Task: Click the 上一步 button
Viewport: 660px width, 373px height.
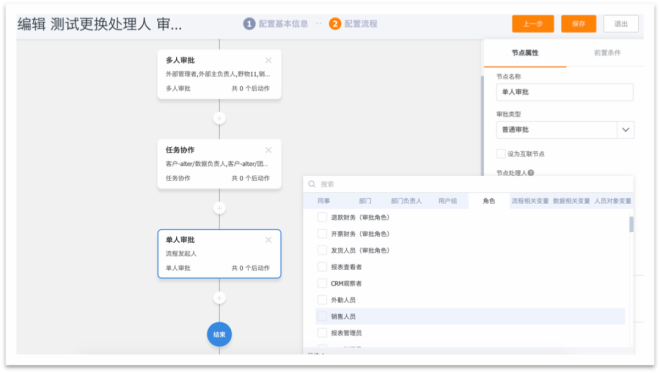Action: (x=533, y=24)
